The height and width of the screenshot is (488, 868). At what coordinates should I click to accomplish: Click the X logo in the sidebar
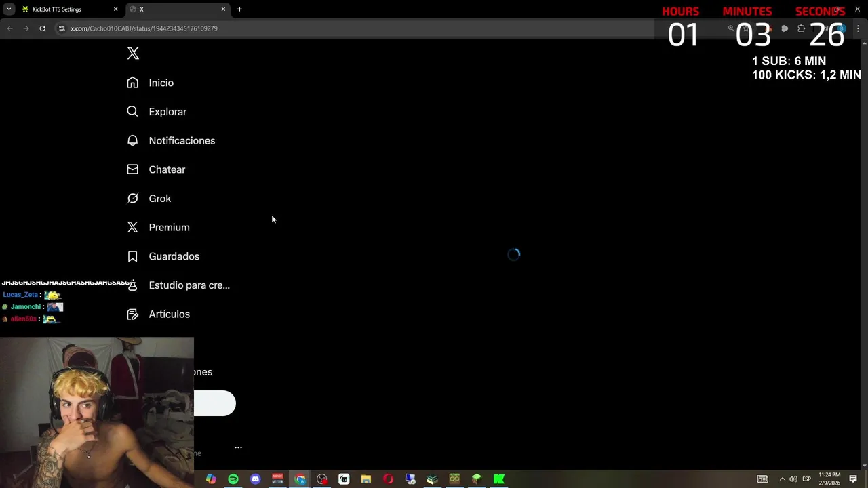coord(133,54)
